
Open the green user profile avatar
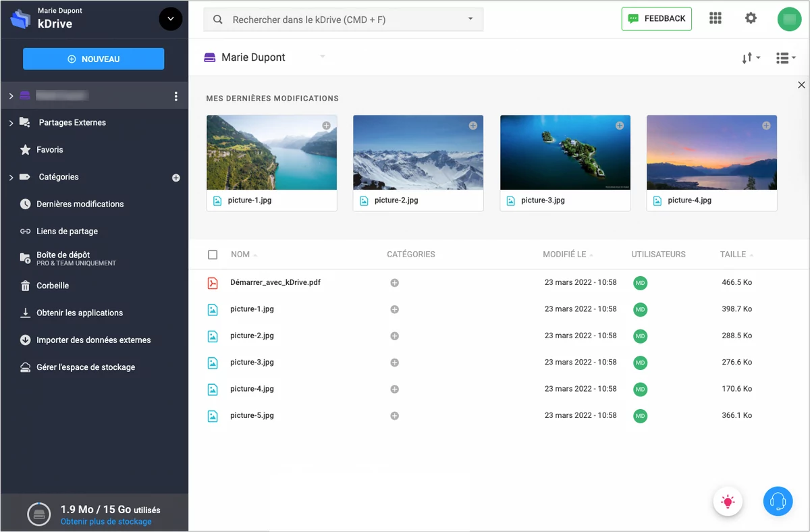tap(788, 19)
